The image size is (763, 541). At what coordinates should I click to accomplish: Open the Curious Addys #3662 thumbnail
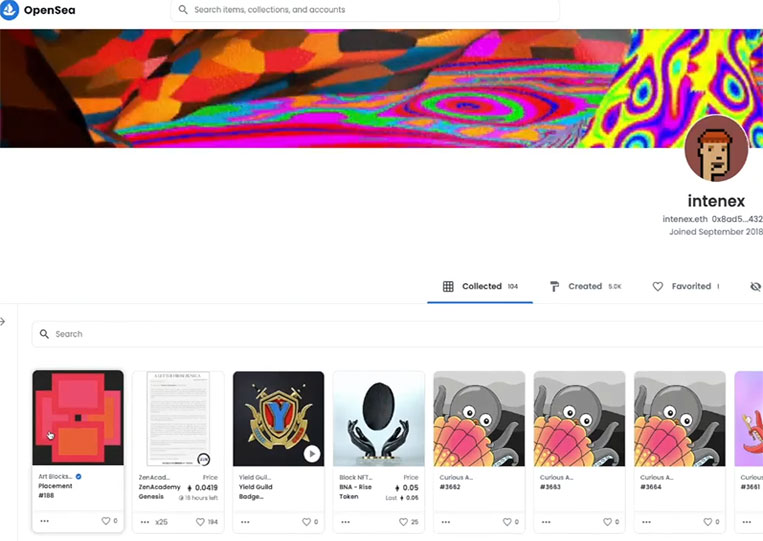point(479,418)
